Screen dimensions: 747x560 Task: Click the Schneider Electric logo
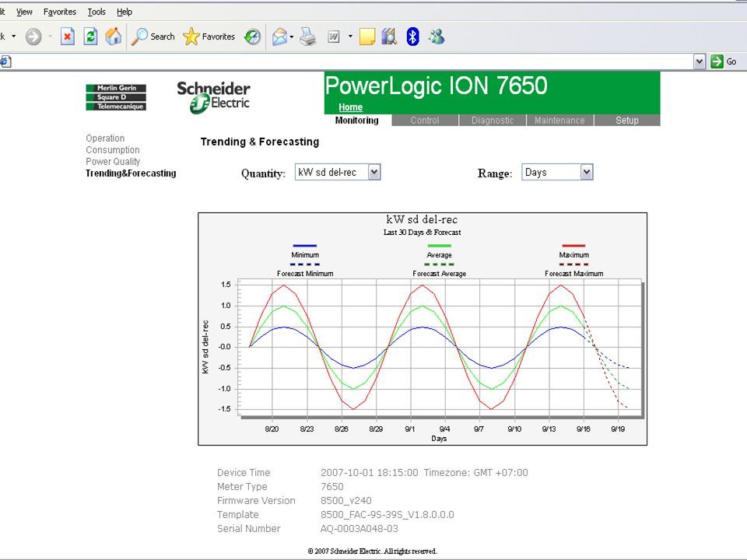(x=213, y=96)
